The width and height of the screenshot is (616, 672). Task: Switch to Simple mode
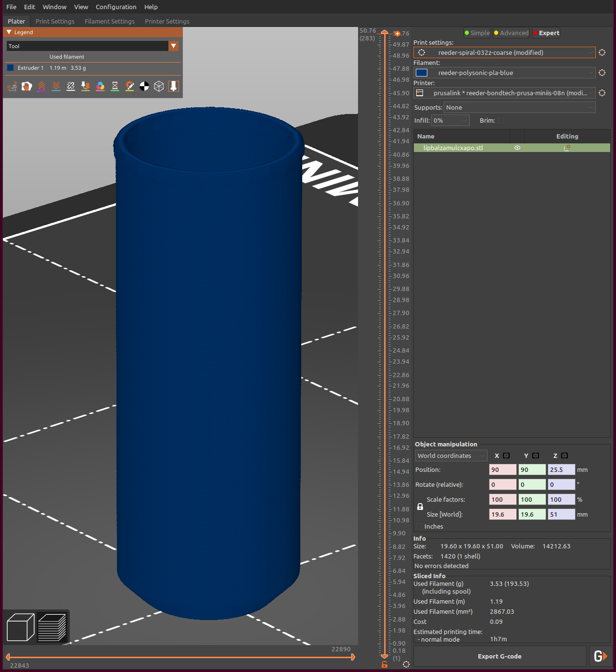[x=476, y=33]
